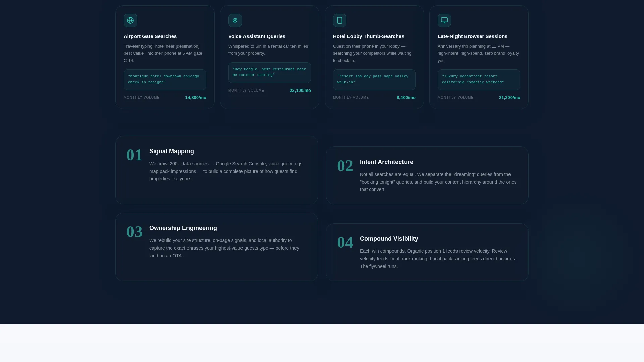Click the step number 02
Image resolution: width=644 pixels, height=362 pixels.
[345, 166]
